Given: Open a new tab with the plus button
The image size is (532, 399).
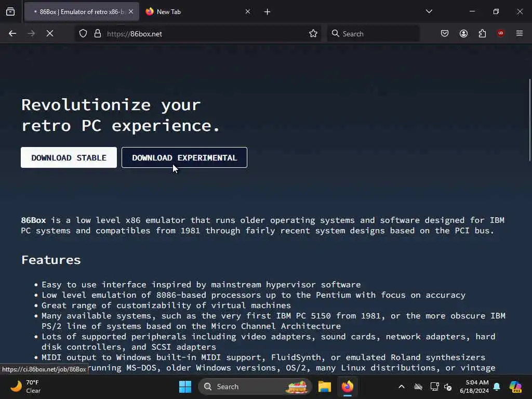Looking at the screenshot, I should coord(268,12).
